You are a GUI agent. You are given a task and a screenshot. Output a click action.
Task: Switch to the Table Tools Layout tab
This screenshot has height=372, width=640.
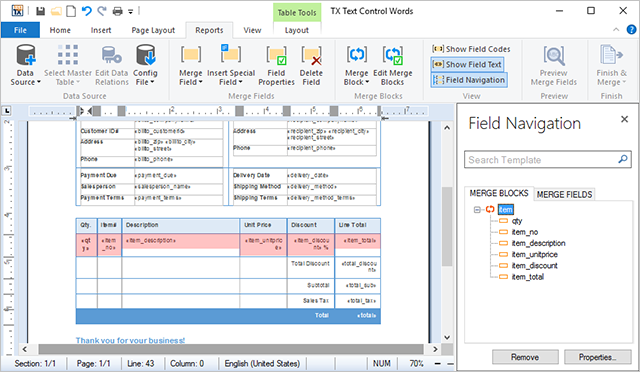tap(297, 30)
